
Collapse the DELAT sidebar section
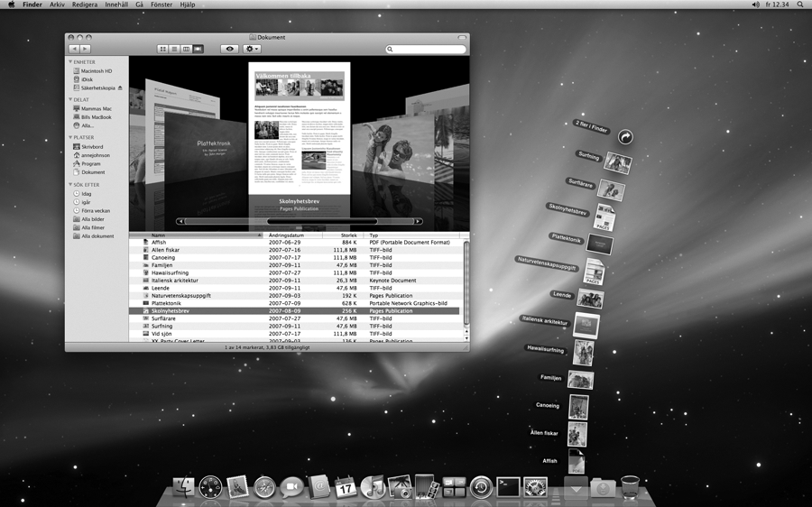70,99
